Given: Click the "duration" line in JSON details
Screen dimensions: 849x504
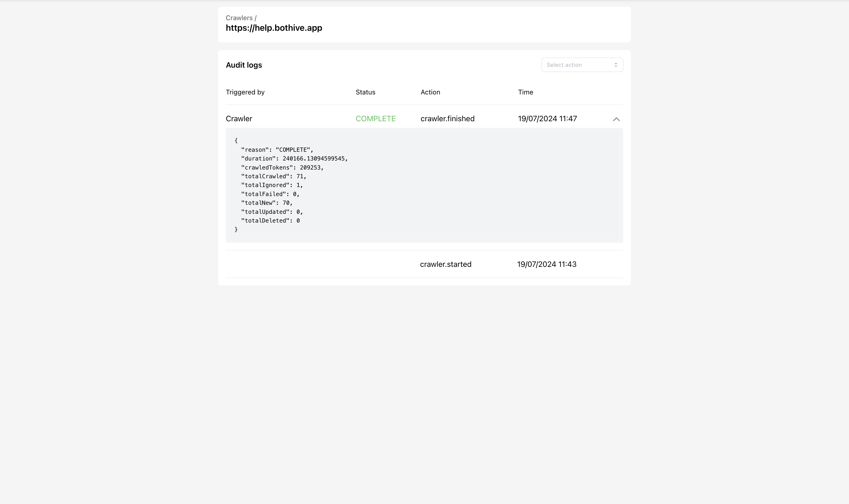Looking at the screenshot, I should click(294, 159).
